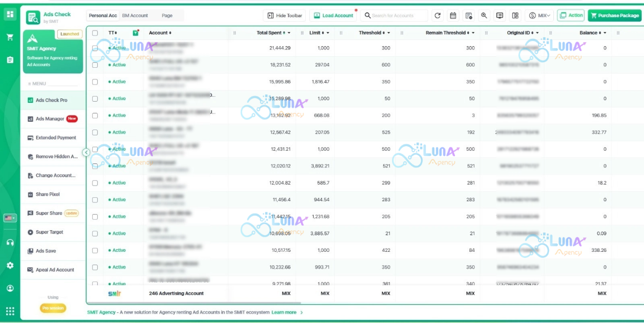Image resolution: width=644 pixels, height=323 pixels.
Task: Open the MIX currency dropdown
Action: click(x=539, y=16)
